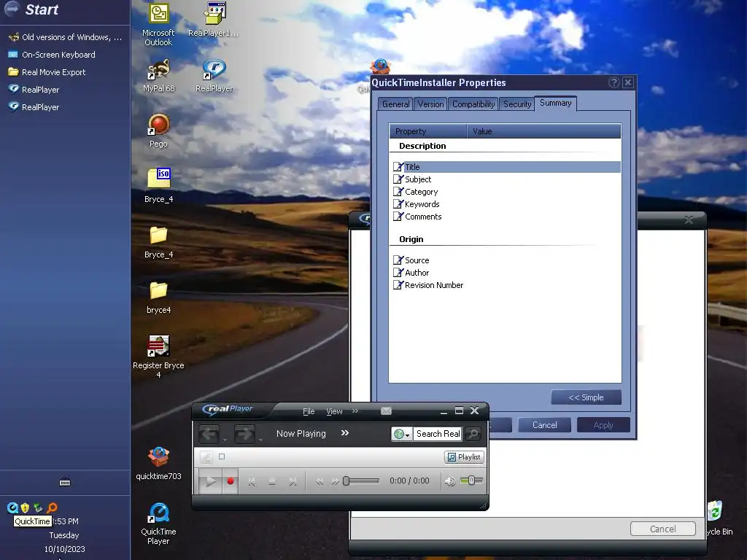Open the forward button history dropdown arrow

tap(260, 440)
